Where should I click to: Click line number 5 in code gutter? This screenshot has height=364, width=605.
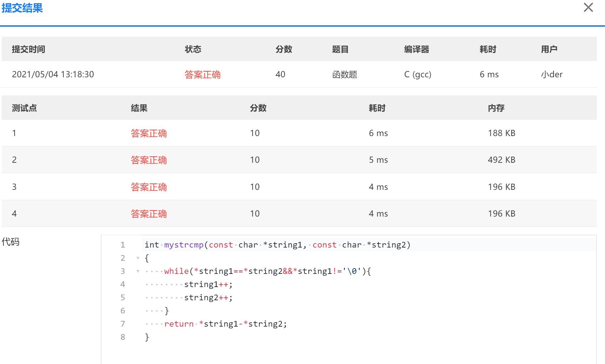point(123,298)
